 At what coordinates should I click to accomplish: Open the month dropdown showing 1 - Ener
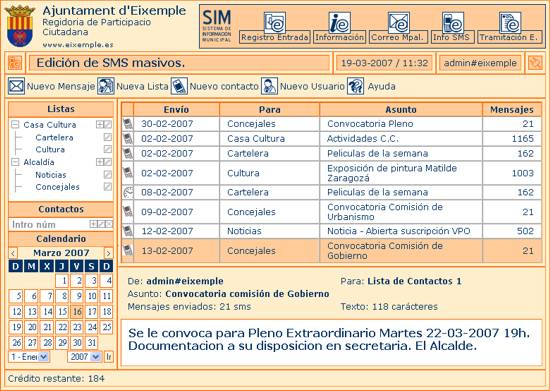[x=29, y=357]
